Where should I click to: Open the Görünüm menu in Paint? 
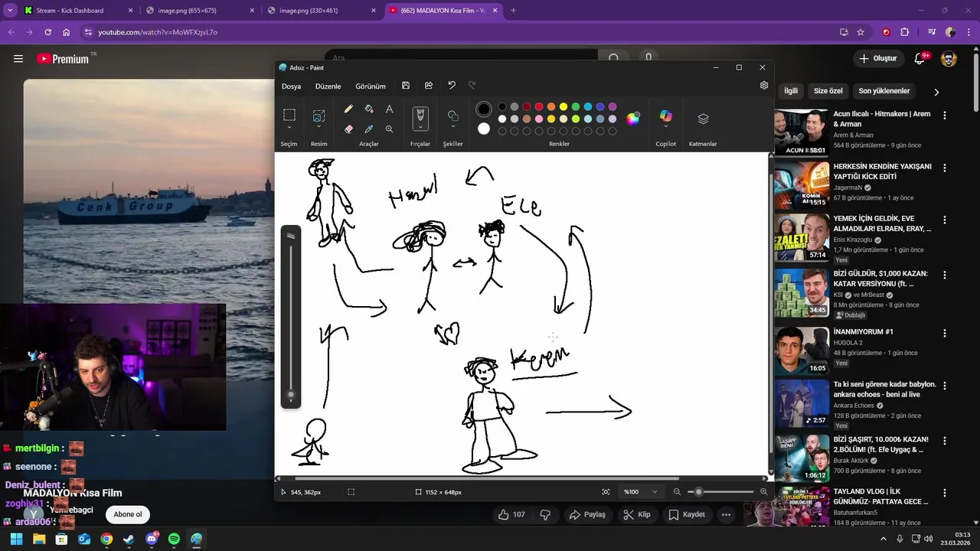[371, 86]
